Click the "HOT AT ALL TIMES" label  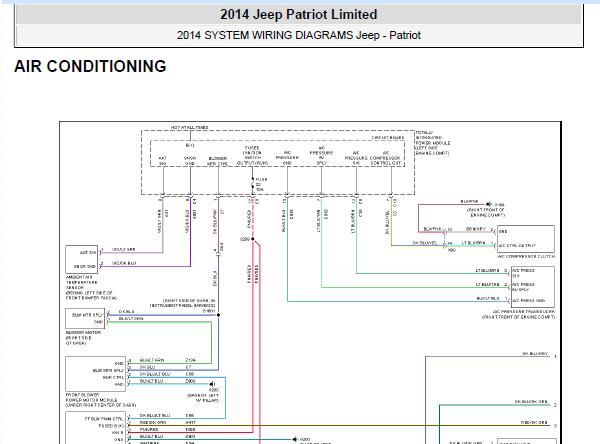[189, 127]
